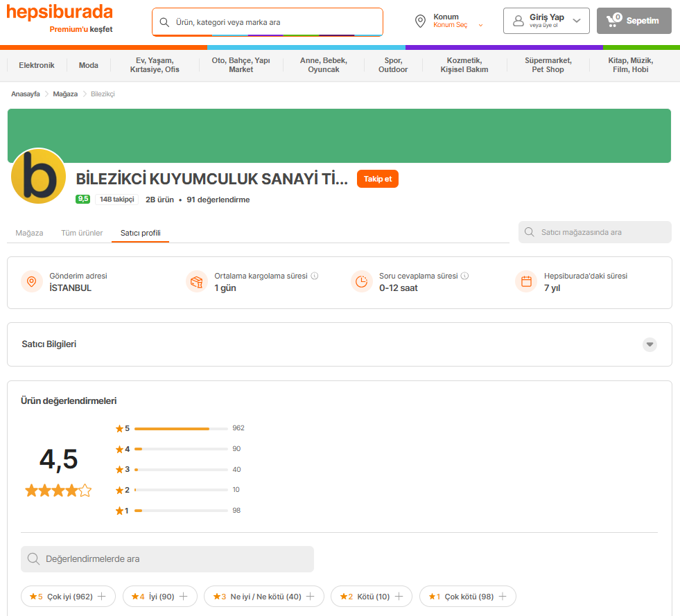Switch to the Tüm ürünler tab
This screenshot has width=680, height=616.
click(82, 233)
